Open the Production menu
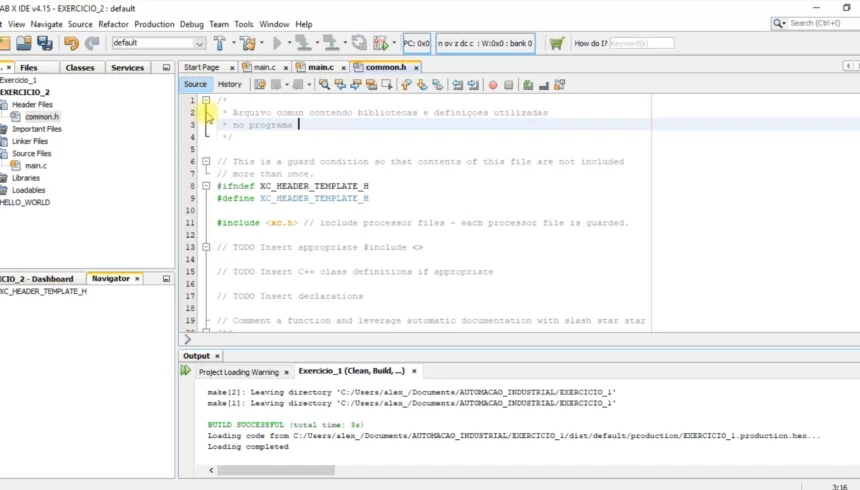 point(154,24)
